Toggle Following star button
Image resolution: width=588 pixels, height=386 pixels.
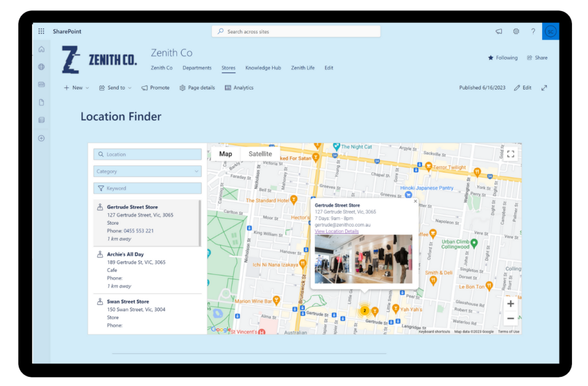502,58
